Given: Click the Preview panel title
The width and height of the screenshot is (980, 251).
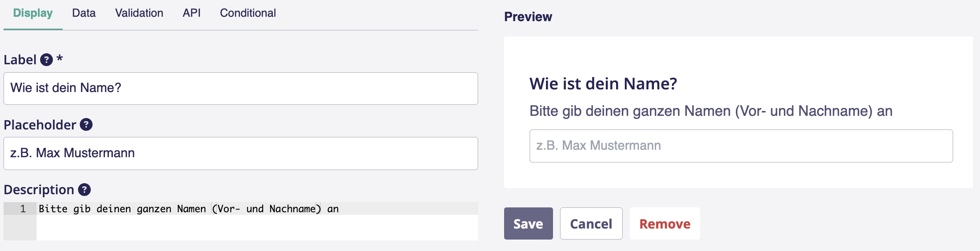Looking at the screenshot, I should 528,17.
